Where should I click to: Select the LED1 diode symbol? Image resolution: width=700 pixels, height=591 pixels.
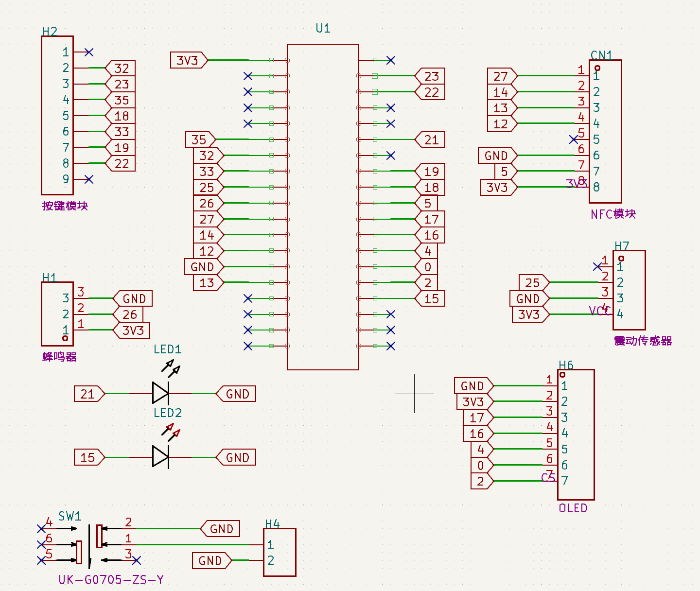pyautogui.click(x=161, y=393)
